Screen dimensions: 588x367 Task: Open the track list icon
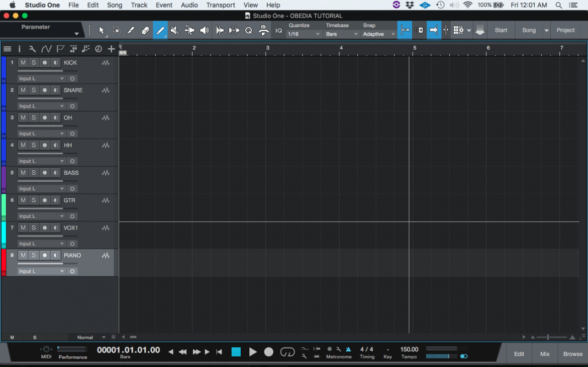(7, 49)
